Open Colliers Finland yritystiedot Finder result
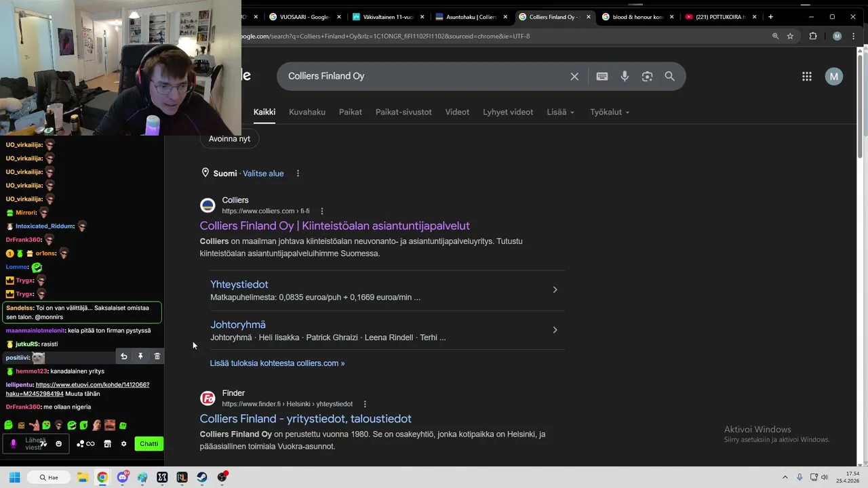Viewport: 868px width, 488px height. tap(306, 419)
